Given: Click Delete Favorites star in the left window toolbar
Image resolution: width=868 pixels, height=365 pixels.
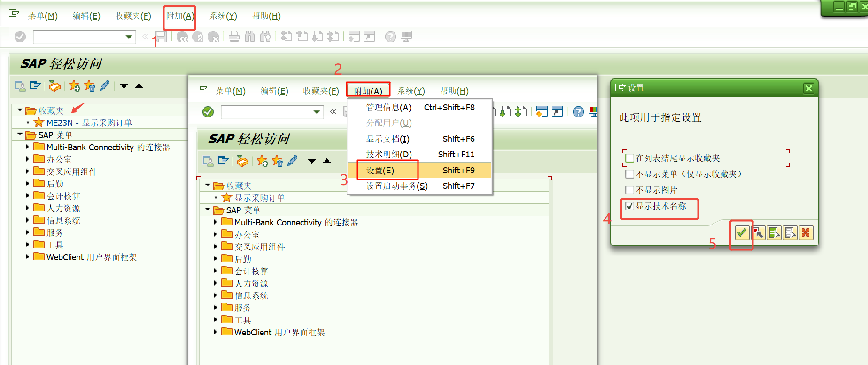Looking at the screenshot, I should click(89, 86).
